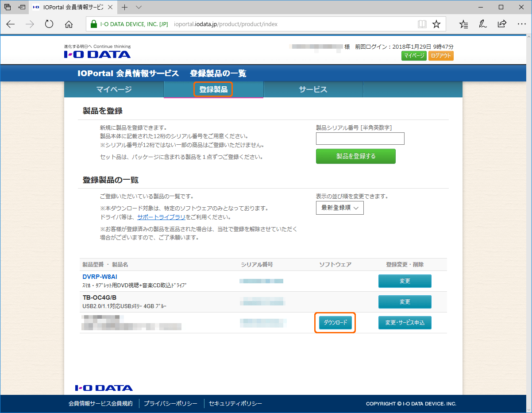This screenshot has height=413, width=532.
Task: Open the セキュリティポリシー footer link
Action: click(235, 404)
